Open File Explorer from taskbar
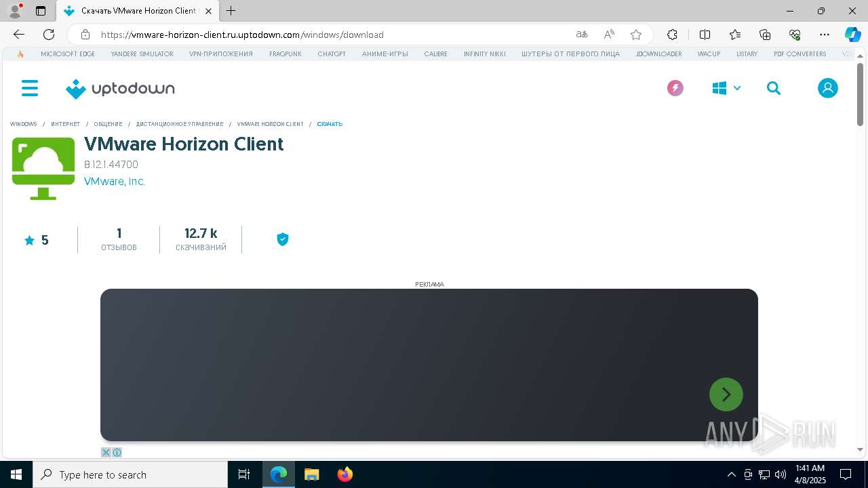The height and width of the screenshot is (488, 868). coord(311,474)
